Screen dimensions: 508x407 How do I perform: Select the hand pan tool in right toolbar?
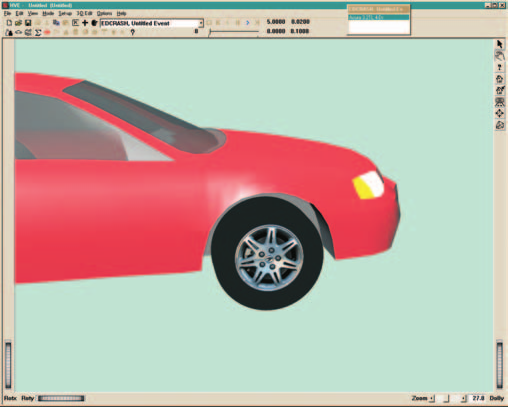(499, 56)
